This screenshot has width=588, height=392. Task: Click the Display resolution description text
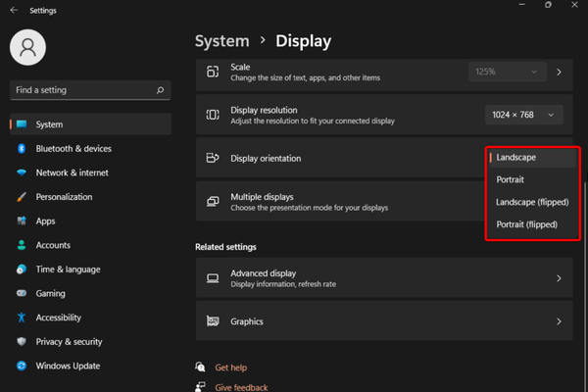pos(313,122)
